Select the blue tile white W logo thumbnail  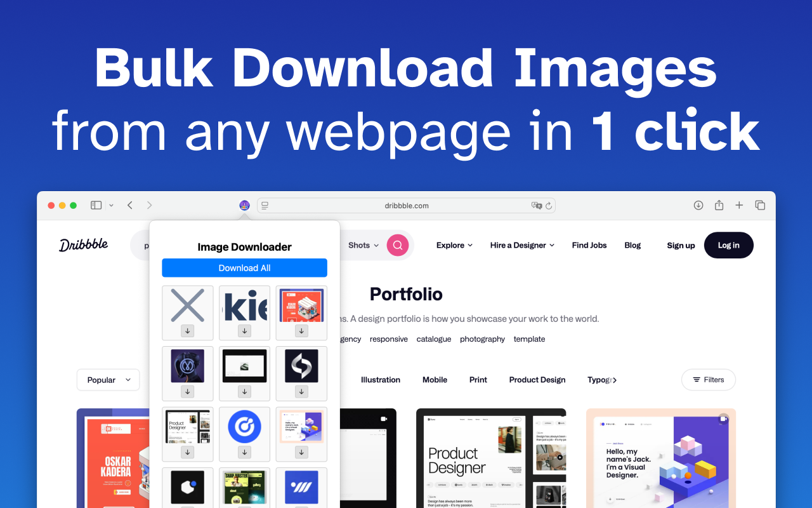pos(301,487)
